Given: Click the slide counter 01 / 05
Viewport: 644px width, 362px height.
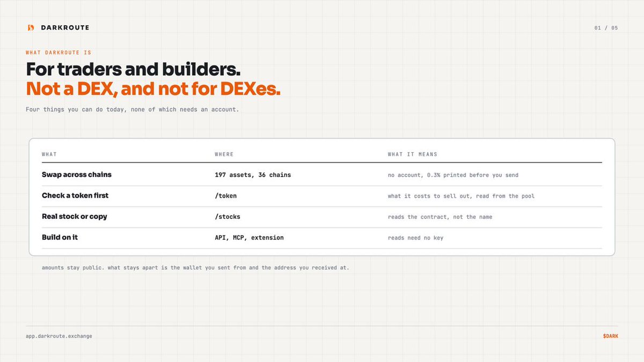Looking at the screenshot, I should 606,28.
